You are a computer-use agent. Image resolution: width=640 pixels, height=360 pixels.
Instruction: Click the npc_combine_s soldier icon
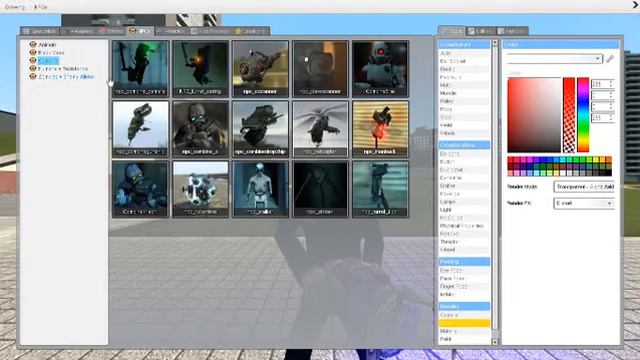click(x=200, y=129)
